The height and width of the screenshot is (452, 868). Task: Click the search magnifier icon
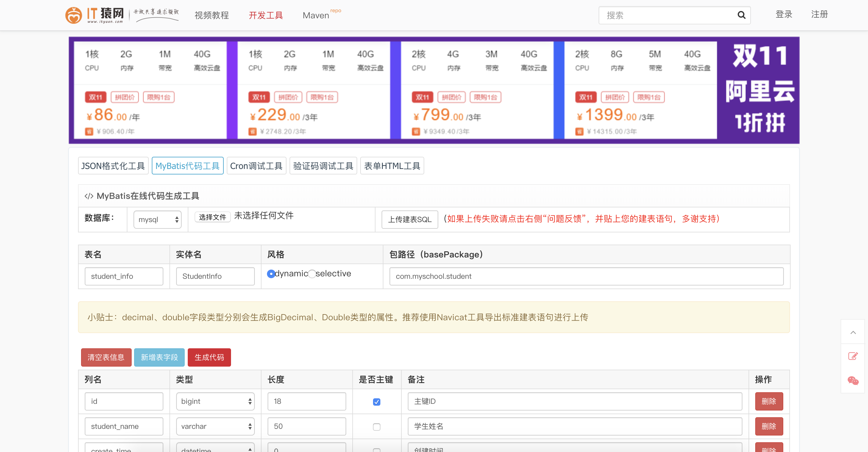(x=741, y=15)
